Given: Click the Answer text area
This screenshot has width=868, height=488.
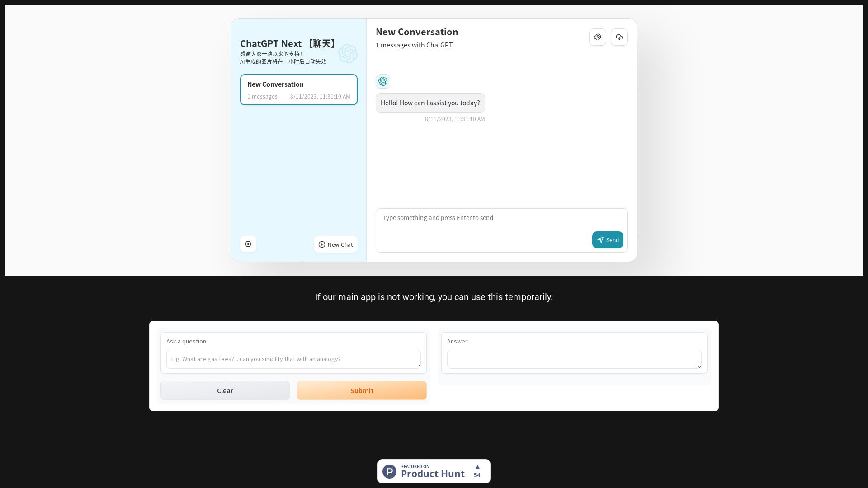Looking at the screenshot, I should (573, 359).
